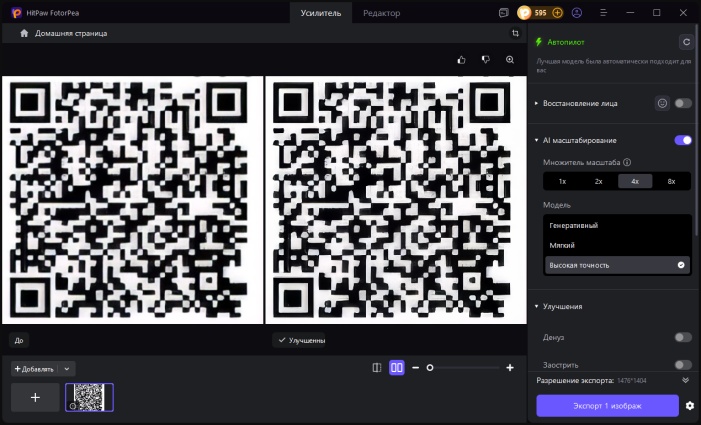Select 4x scale multiplier
The width and height of the screenshot is (701, 425).
tap(635, 181)
